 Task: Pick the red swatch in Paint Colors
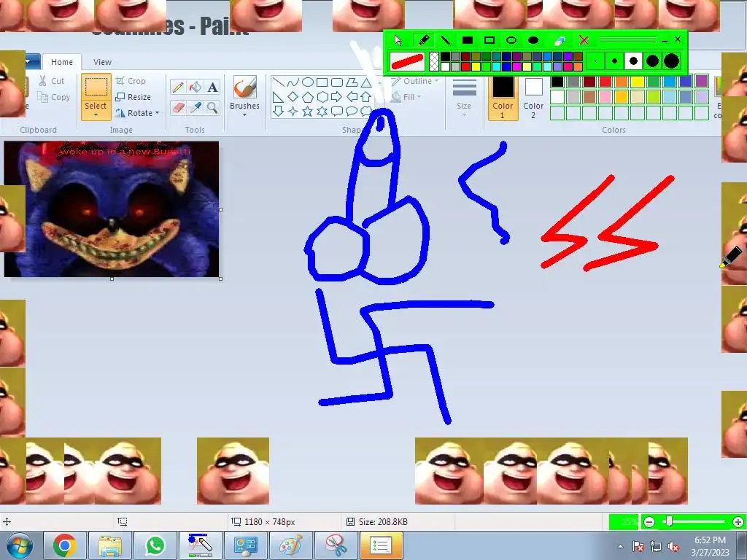click(605, 81)
